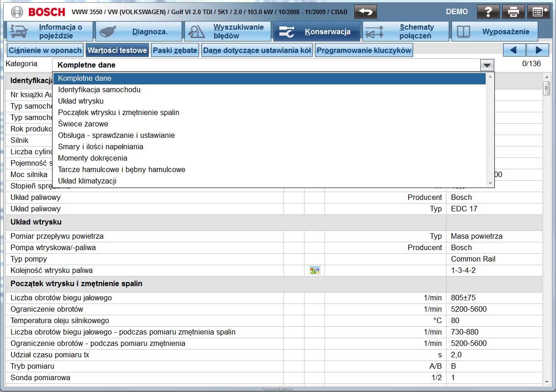Click the Udział czasu pomiaru tx row
Screen dimensions: 556x392
point(274,355)
